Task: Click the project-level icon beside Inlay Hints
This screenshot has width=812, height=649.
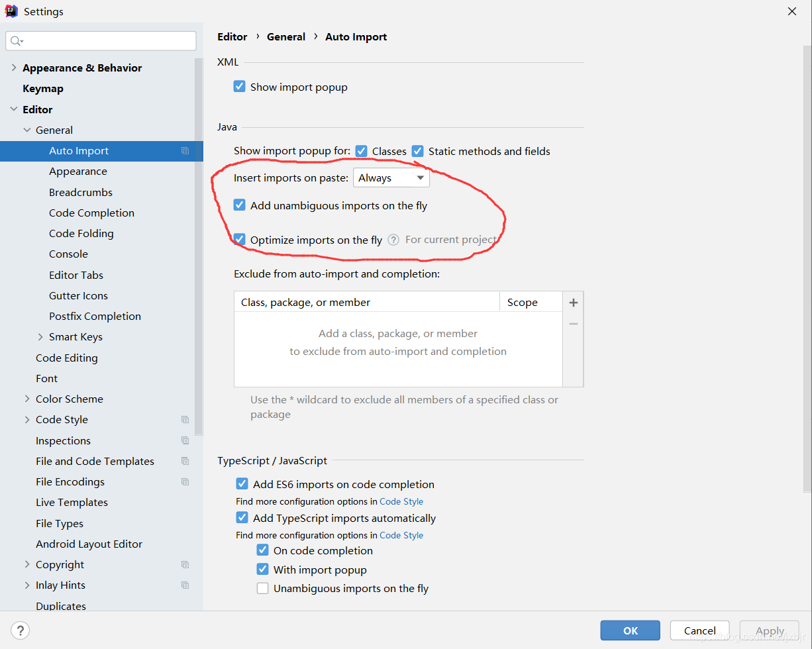Action: 185,585
